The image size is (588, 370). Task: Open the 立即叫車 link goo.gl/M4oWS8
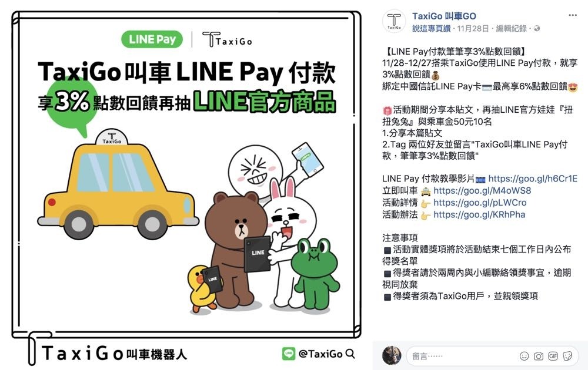pos(482,191)
